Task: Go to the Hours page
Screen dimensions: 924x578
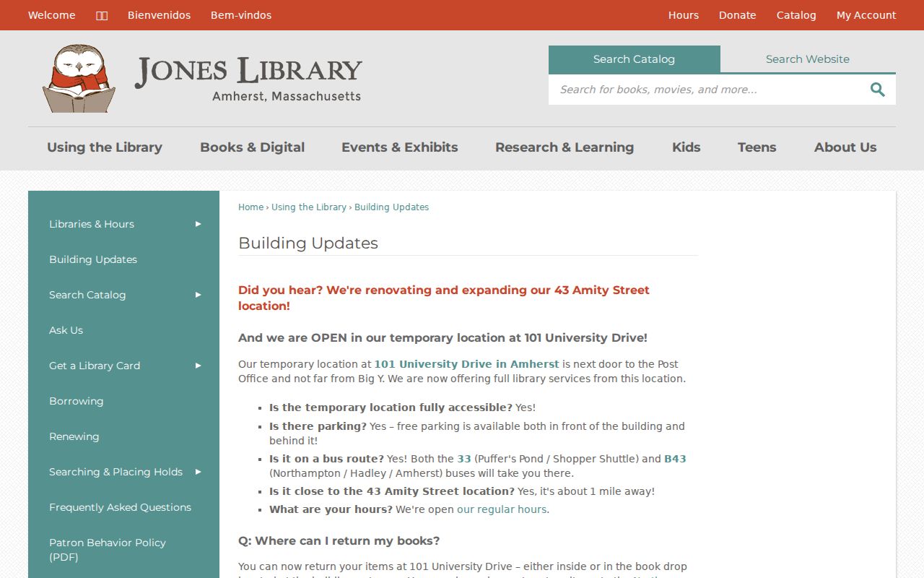Action: (684, 15)
